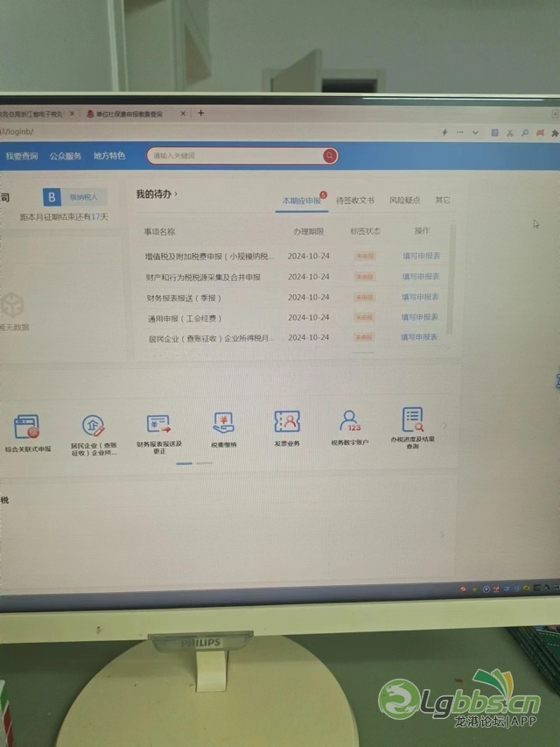Select the 待签收文书 tab
This screenshot has width=560, height=747.
[x=355, y=201]
